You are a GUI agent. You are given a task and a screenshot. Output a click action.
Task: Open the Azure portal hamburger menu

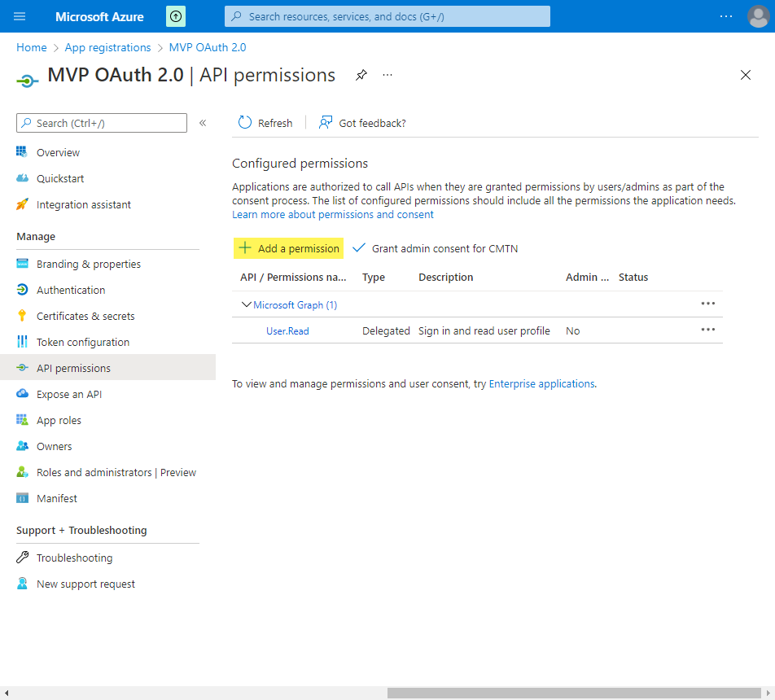coord(20,16)
